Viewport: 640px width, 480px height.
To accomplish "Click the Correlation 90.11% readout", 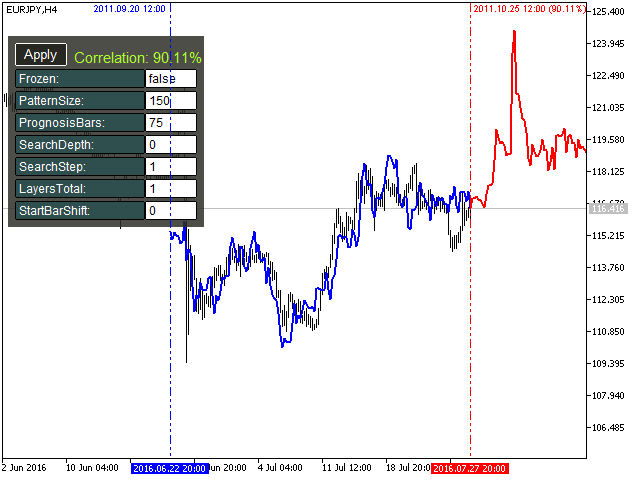I will 138,58.
